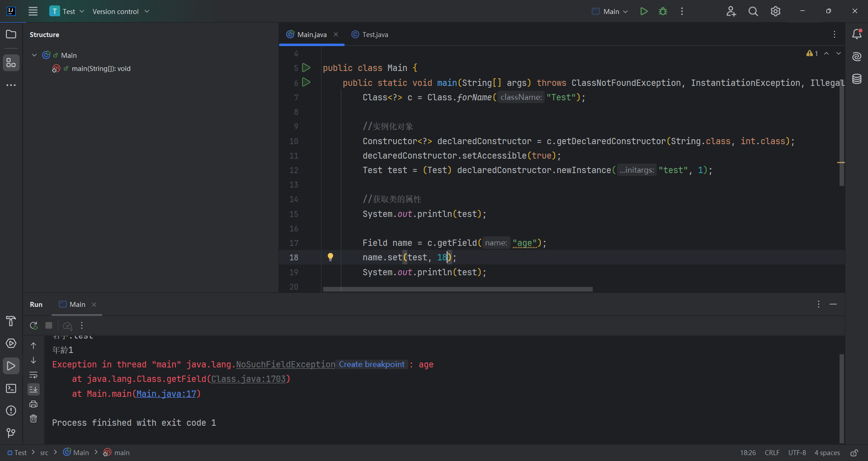Open Search Everywhere magnifier

coord(753,11)
